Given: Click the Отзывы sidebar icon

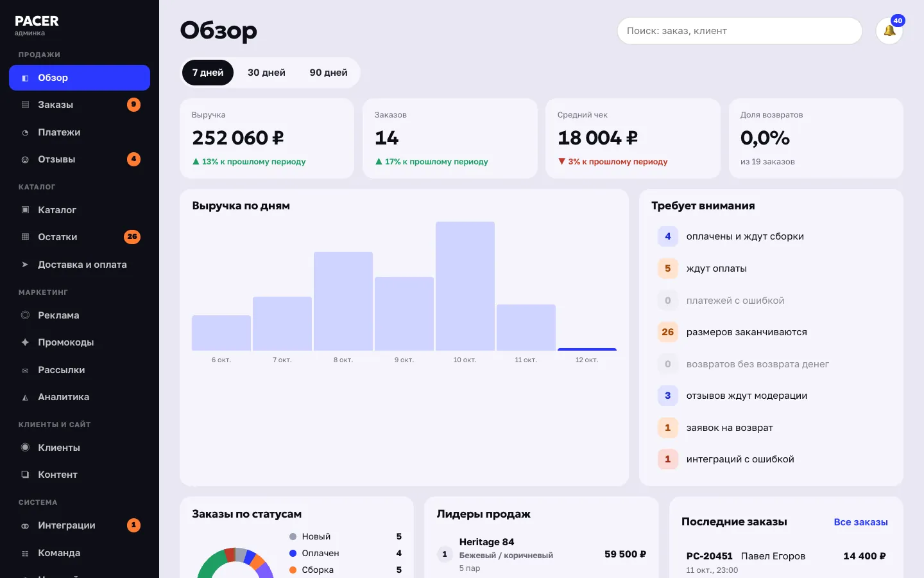Looking at the screenshot, I should point(25,159).
